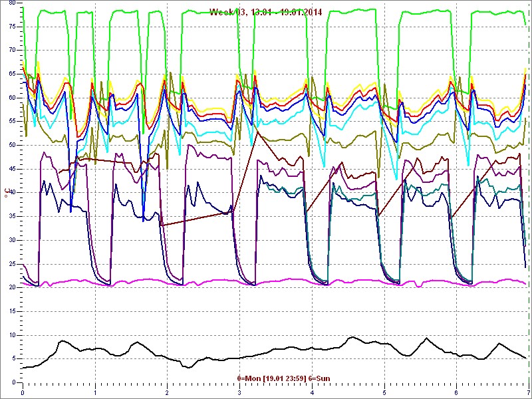
Task: Click the day 7 label on the horizontal axis
Action: [x=529, y=392]
